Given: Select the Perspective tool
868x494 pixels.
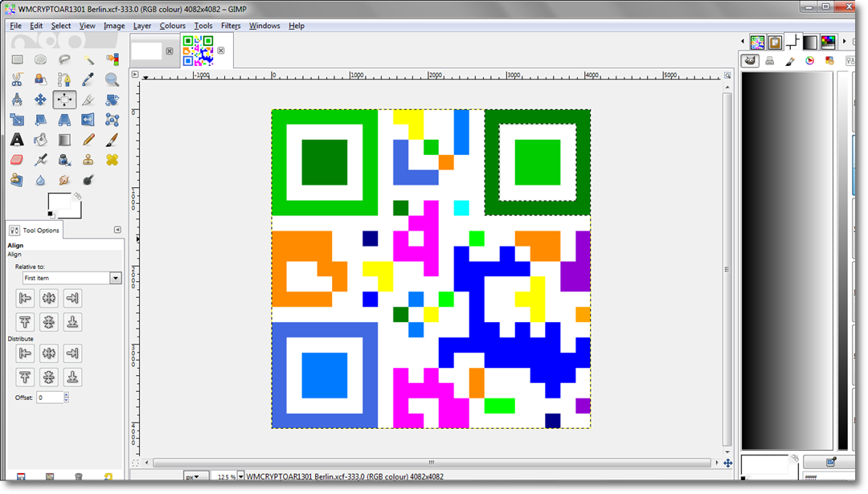Looking at the screenshot, I should point(64,120).
